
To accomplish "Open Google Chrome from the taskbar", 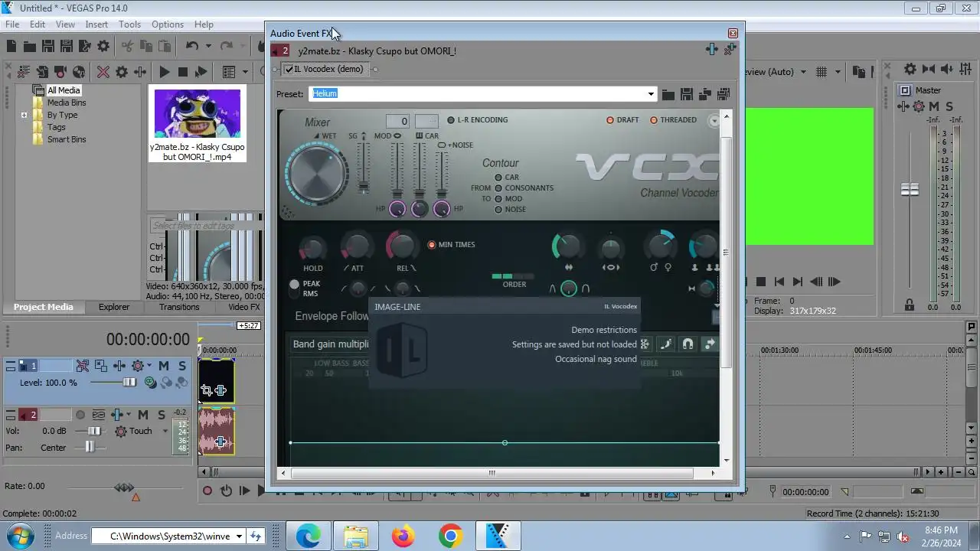I will [x=450, y=536].
